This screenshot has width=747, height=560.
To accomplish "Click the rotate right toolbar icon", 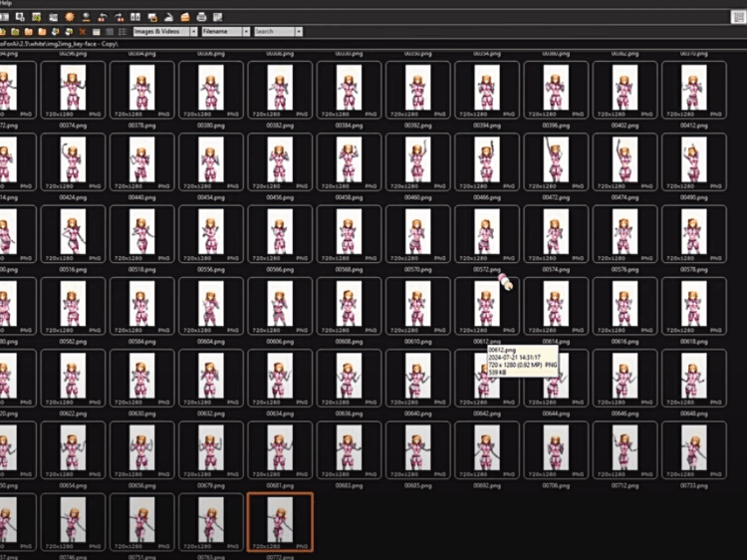I will pos(120,17).
